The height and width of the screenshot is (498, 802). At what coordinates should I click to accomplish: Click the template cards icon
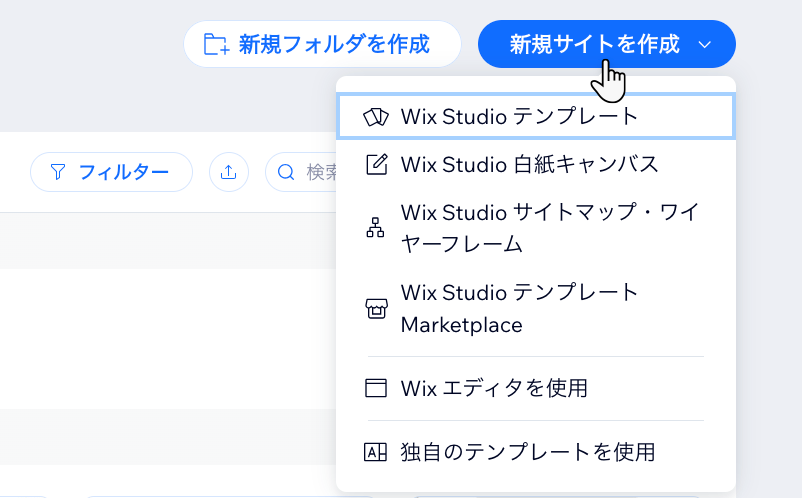click(376, 117)
